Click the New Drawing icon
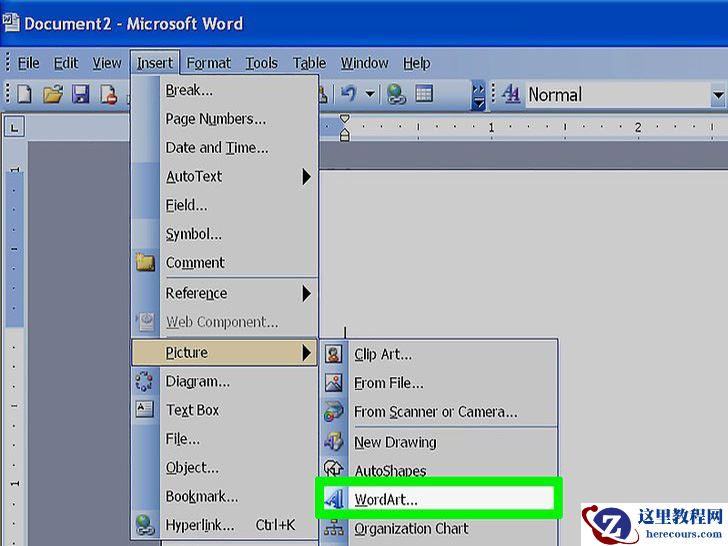Image resolution: width=728 pixels, height=546 pixels. tap(333, 442)
